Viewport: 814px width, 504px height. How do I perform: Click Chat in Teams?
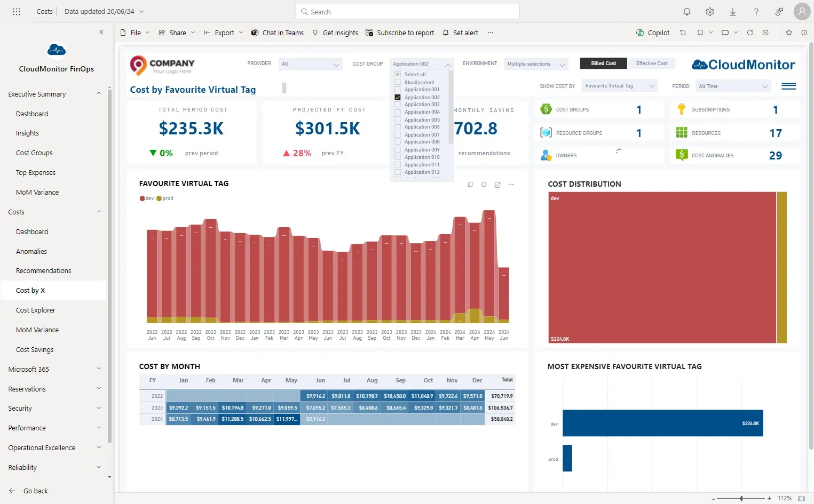pyautogui.click(x=278, y=33)
